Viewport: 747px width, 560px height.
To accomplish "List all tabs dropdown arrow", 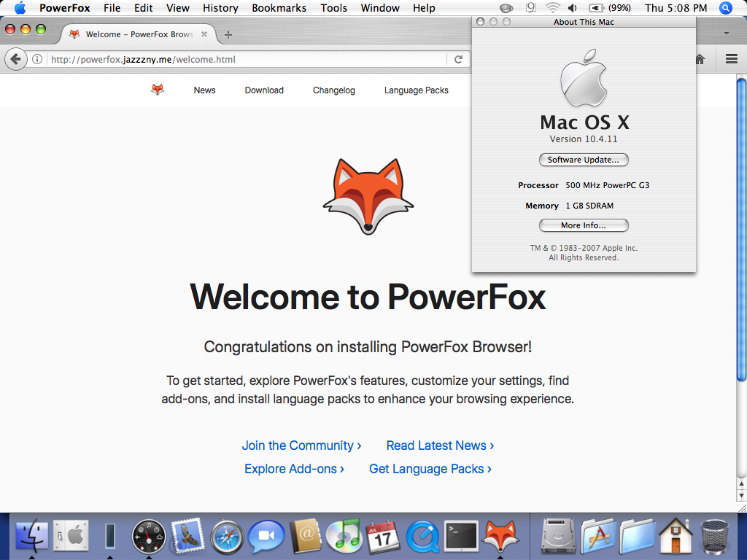I will pyautogui.click(x=727, y=34).
